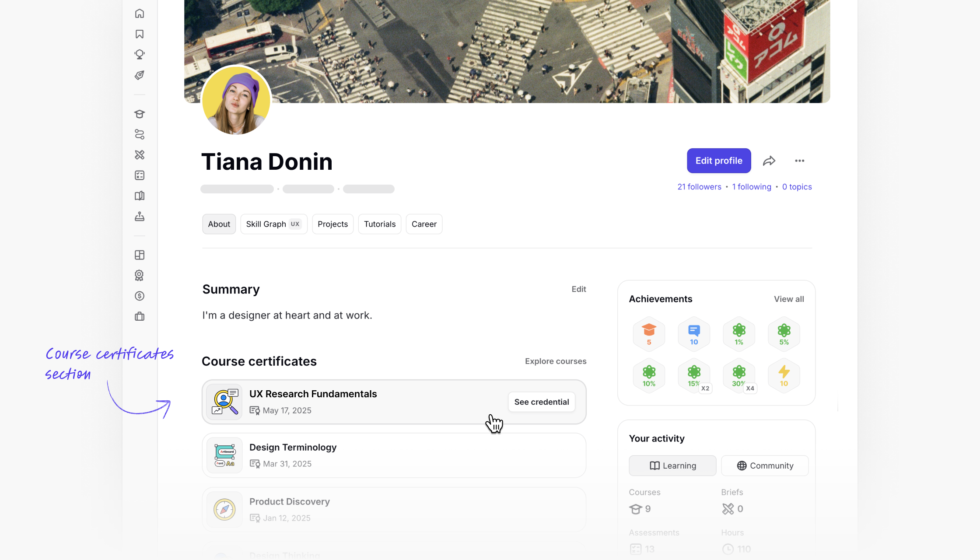Click the Briefs count 0 in activity
Screen dimensions: 980x560
(733, 509)
